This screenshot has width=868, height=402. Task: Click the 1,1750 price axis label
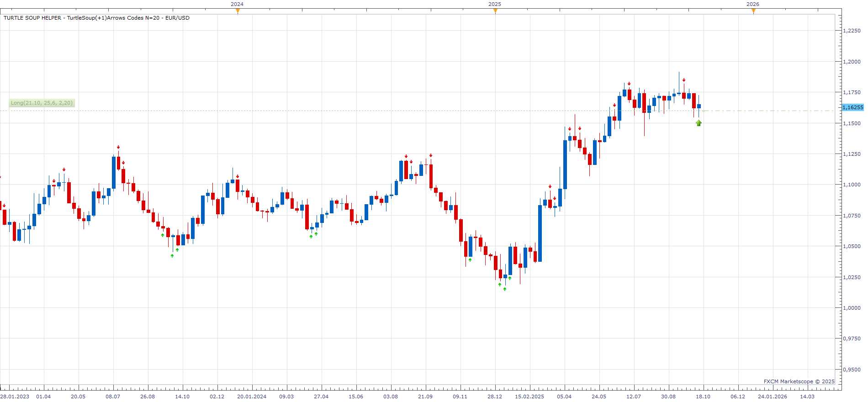(x=852, y=92)
